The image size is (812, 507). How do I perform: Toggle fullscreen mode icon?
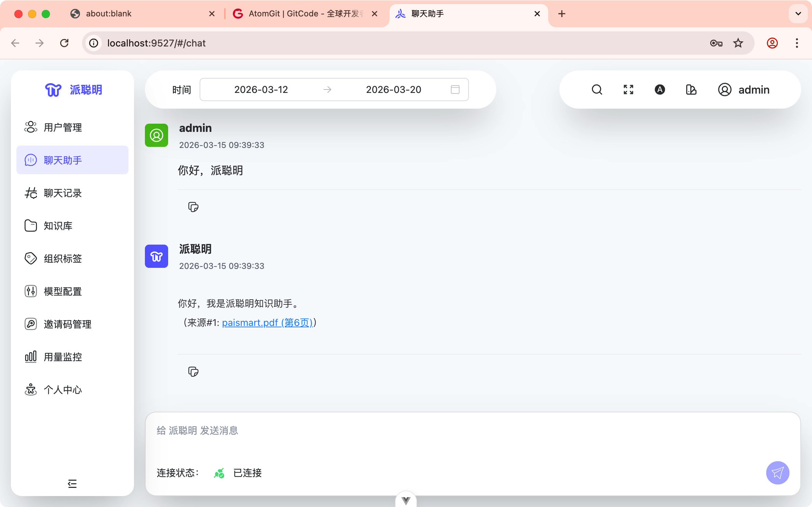tap(628, 90)
